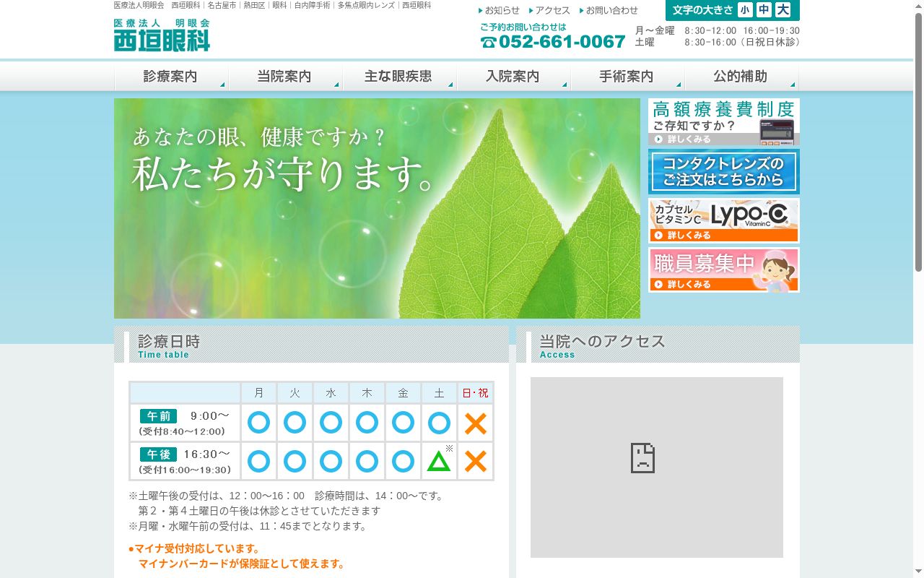
Task: Click the 西垣眼科 site logo
Action: click(162, 35)
